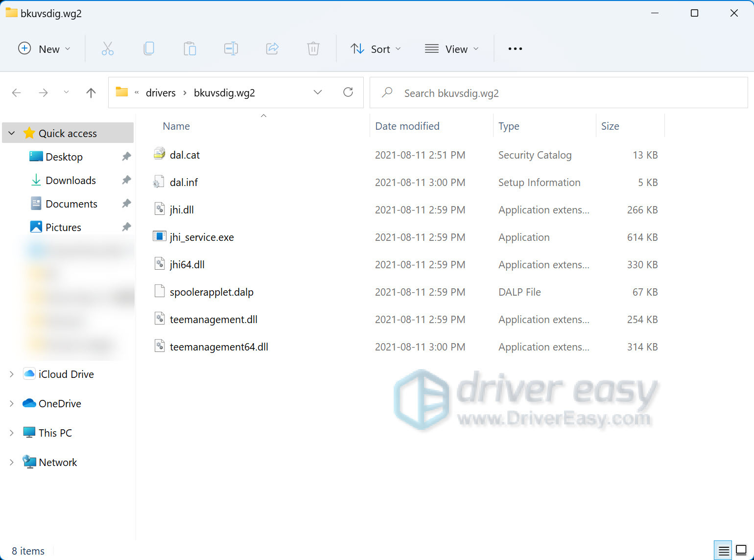Click the Share icon in toolbar

point(272,48)
